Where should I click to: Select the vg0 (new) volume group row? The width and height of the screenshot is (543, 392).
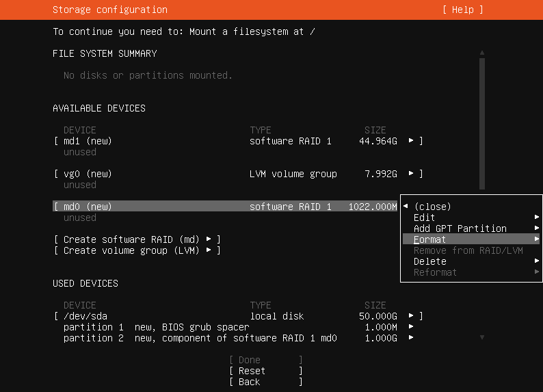pyautogui.click(x=239, y=174)
